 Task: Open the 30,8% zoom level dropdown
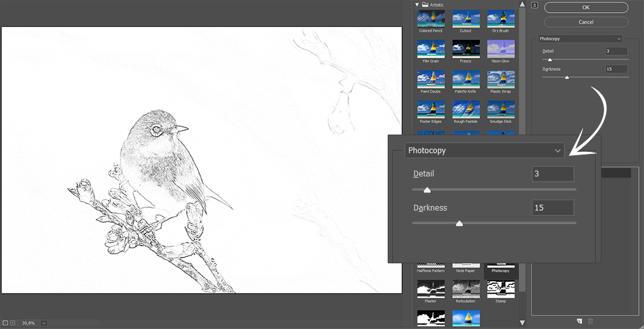(44, 323)
